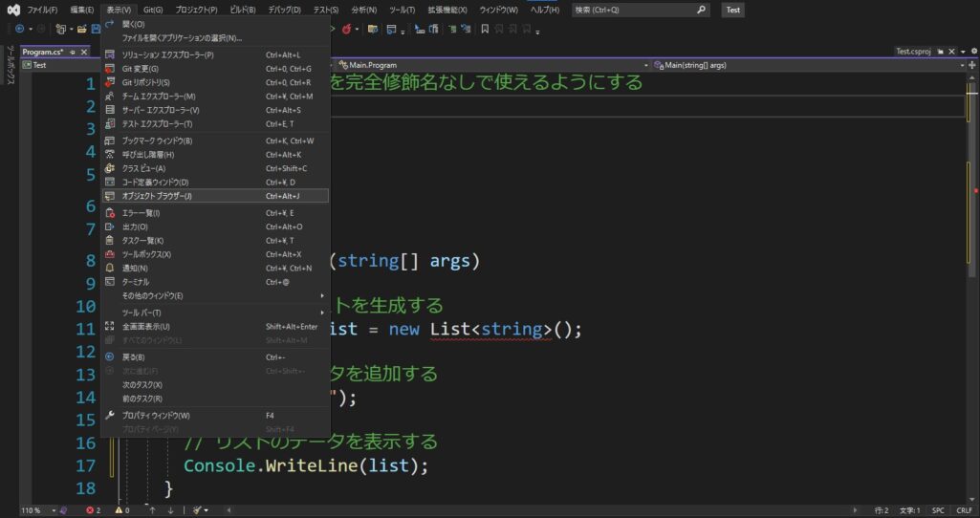Open the 編集(E) menu
The width and height of the screenshot is (980, 518).
[x=82, y=10]
